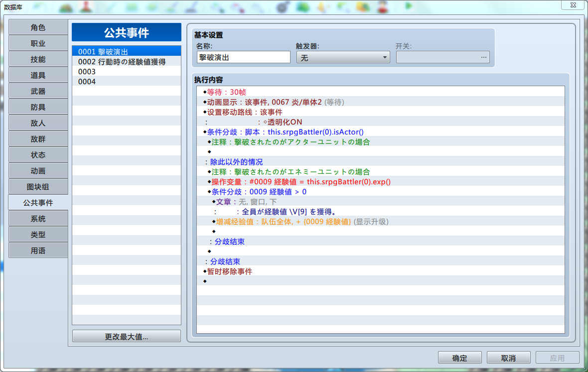The height and width of the screenshot is (372, 588).
Task: Confirm with the 确定 button
Action: click(x=460, y=358)
